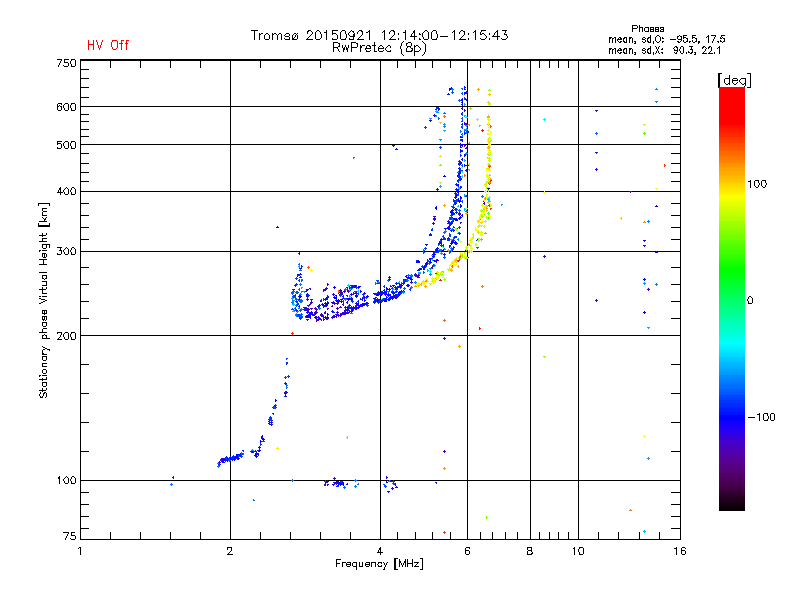Click the colorbar tick label '-100'
The image size is (800, 600).
[x=761, y=417]
